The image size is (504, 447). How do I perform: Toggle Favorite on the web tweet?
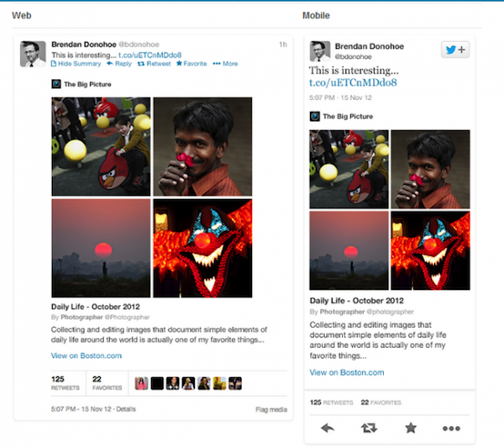click(192, 64)
